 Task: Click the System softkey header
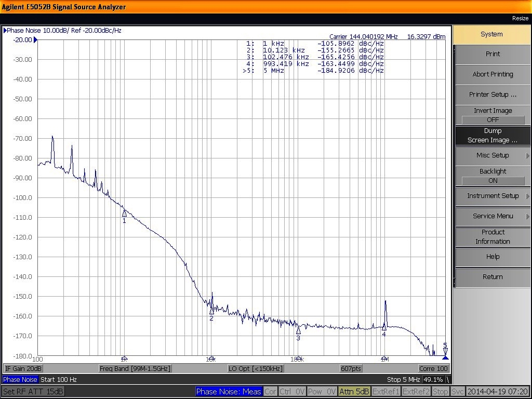[x=491, y=34]
